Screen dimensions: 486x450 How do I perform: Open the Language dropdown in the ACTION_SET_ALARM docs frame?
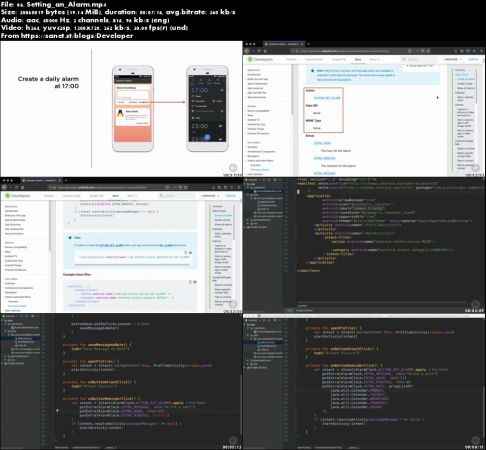tap(453, 59)
